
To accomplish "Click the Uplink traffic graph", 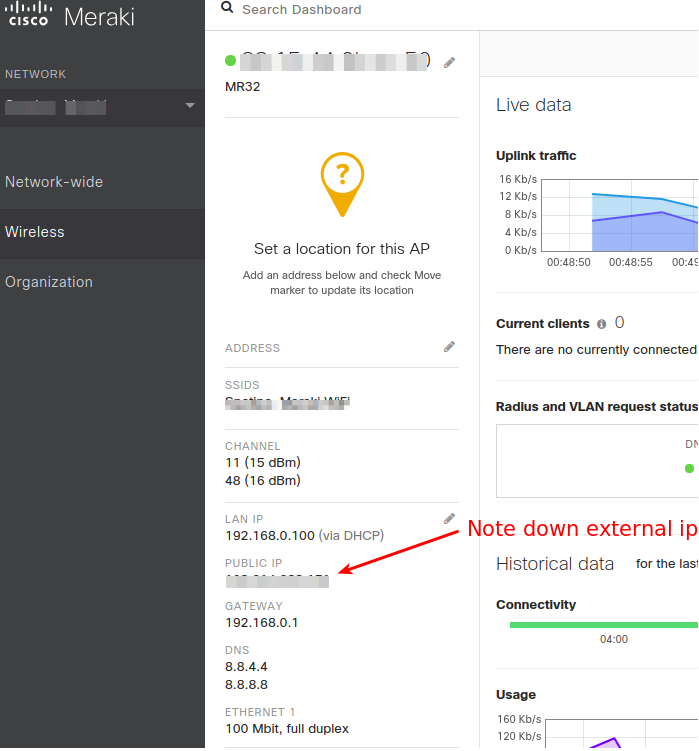I will (x=619, y=216).
